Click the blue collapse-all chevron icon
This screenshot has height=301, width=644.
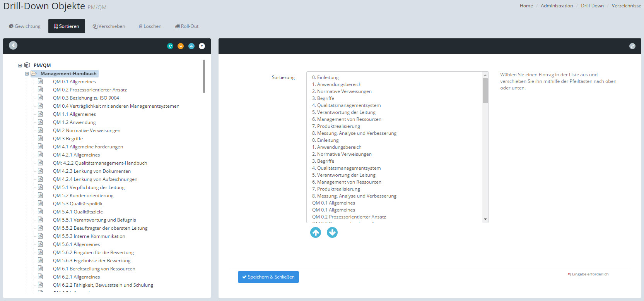tap(191, 46)
